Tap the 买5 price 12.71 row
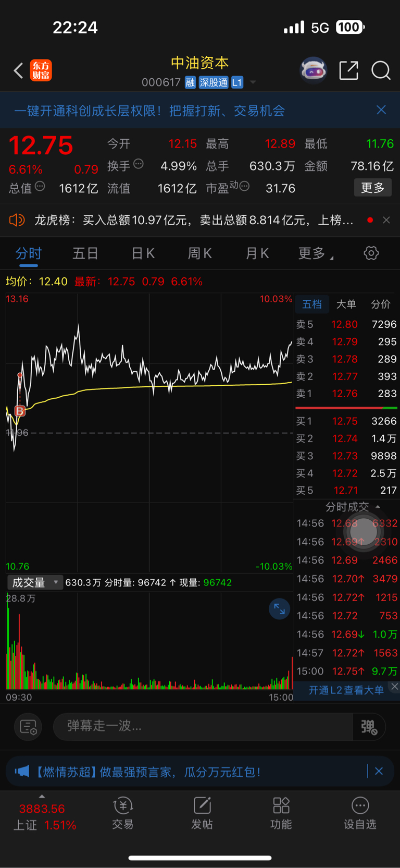 click(346, 491)
